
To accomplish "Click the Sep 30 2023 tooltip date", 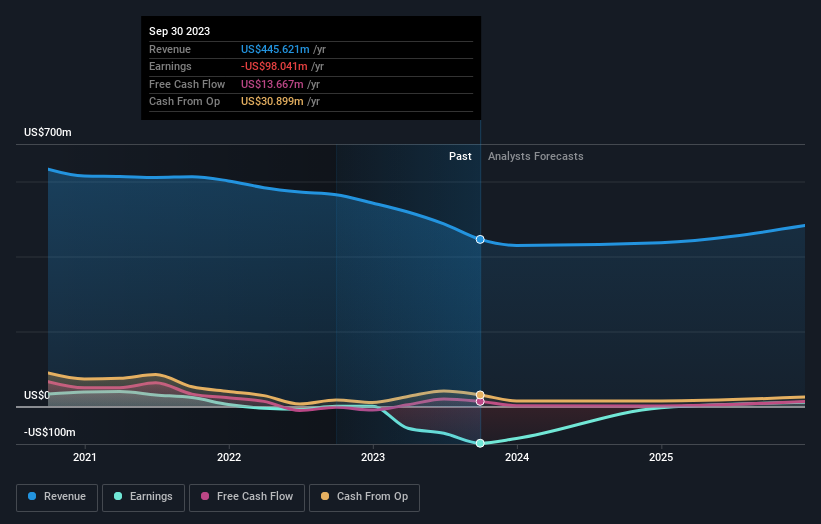I will (x=180, y=31).
